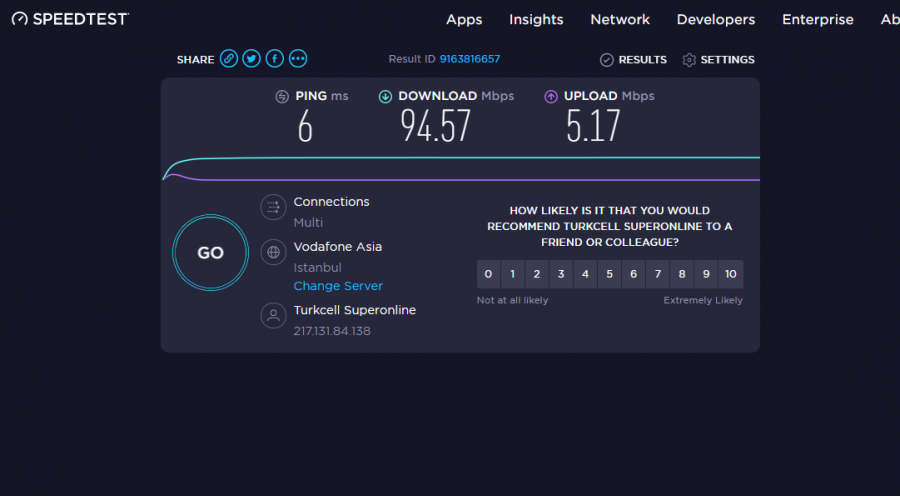Viewport: 900px width, 496px height.
Task: Click the Change Server link
Action: coord(338,286)
